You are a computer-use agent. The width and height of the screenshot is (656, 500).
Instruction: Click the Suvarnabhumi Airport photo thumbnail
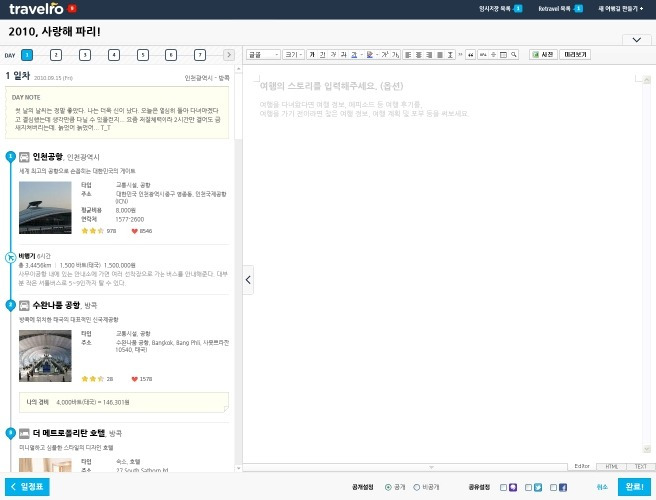(45, 356)
